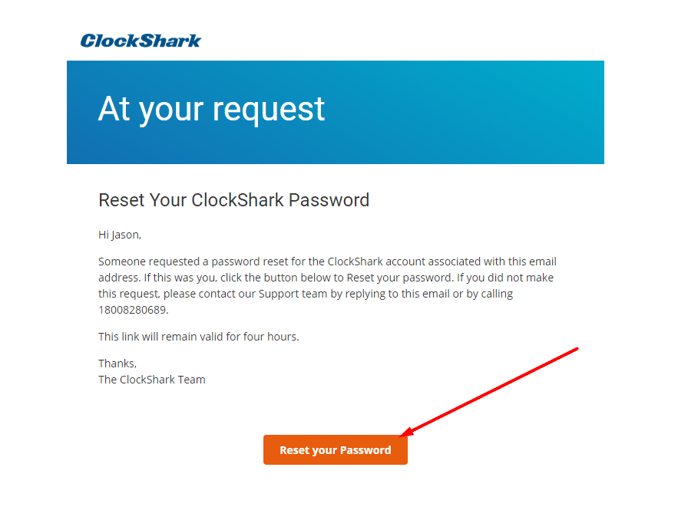Select the 'Reset Your ClockShark Password' heading
Image resolution: width=688 pixels, height=510 pixels.
click(234, 200)
